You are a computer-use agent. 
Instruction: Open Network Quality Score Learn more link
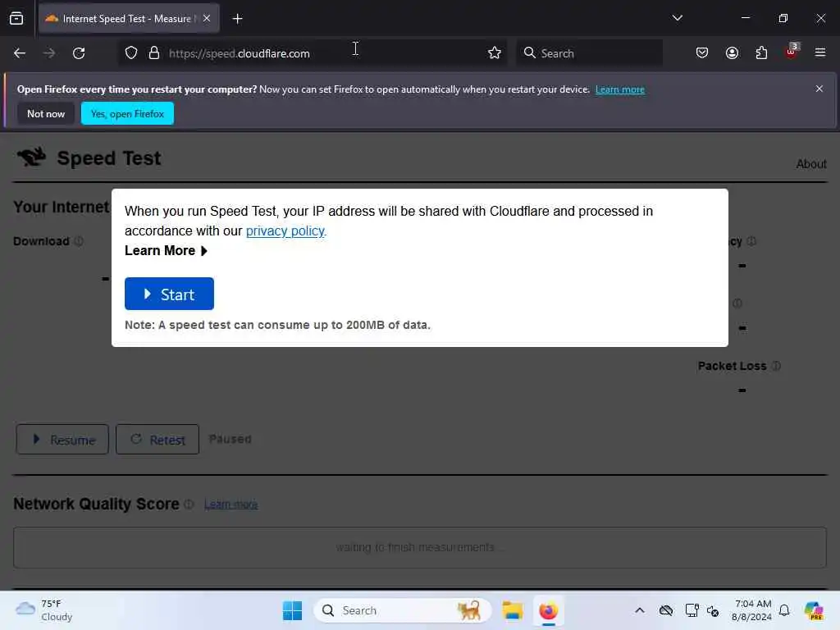coord(231,504)
